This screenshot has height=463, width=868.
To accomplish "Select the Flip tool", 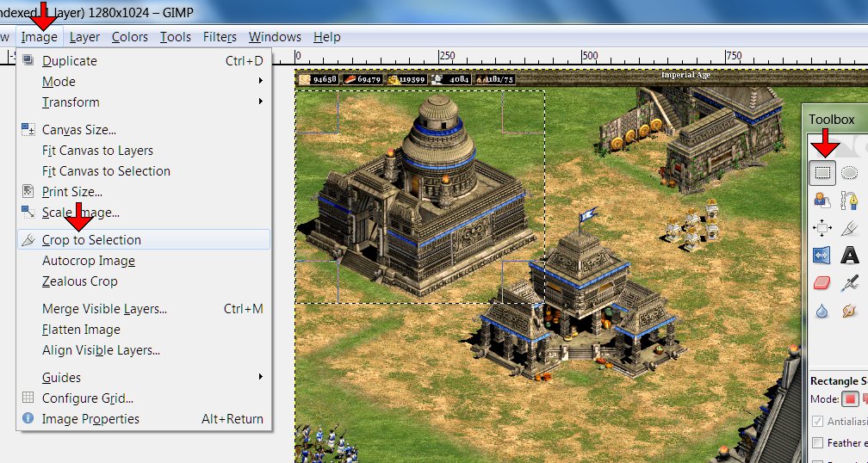I will click(x=822, y=256).
